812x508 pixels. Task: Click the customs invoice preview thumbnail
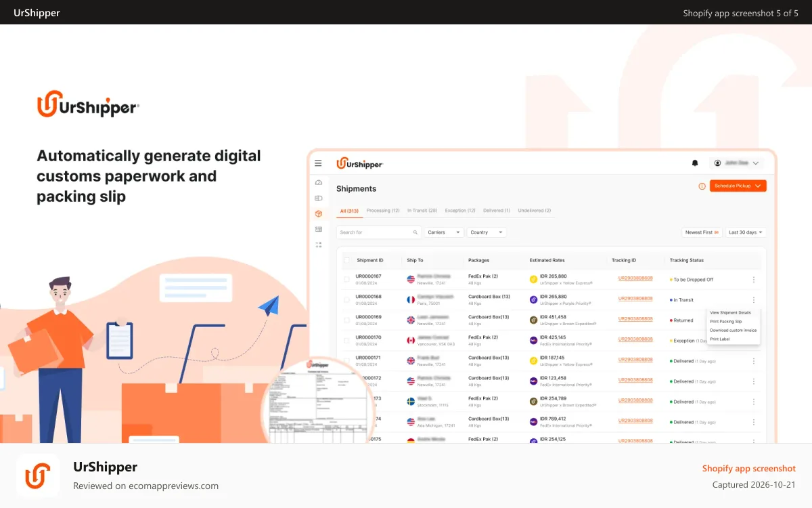click(318, 400)
